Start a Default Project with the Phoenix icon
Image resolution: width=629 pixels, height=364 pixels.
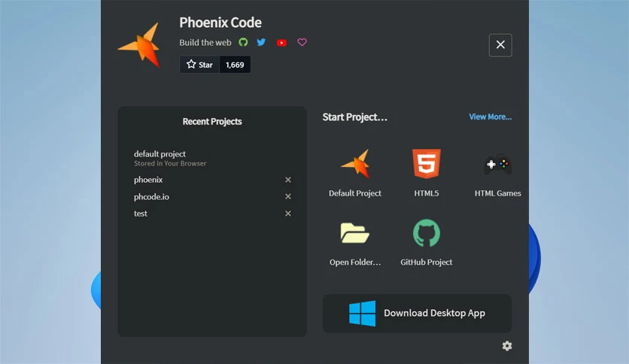(x=355, y=173)
